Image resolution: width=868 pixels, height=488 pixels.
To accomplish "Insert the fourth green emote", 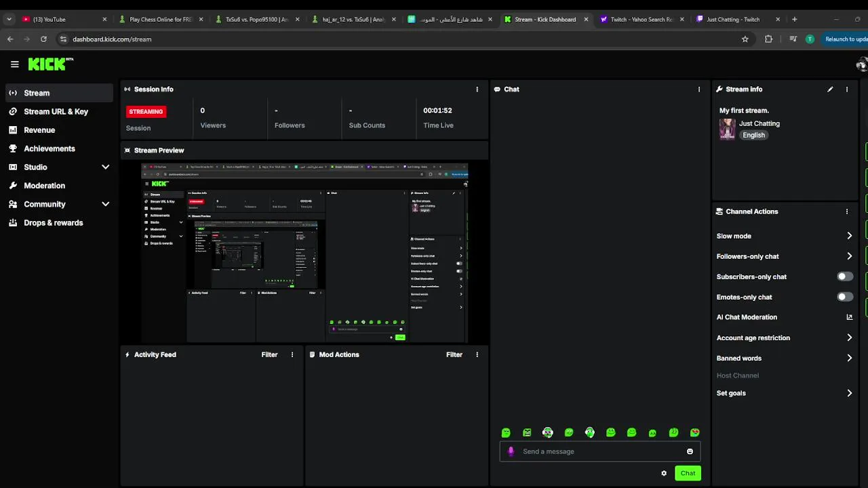I will (x=569, y=432).
